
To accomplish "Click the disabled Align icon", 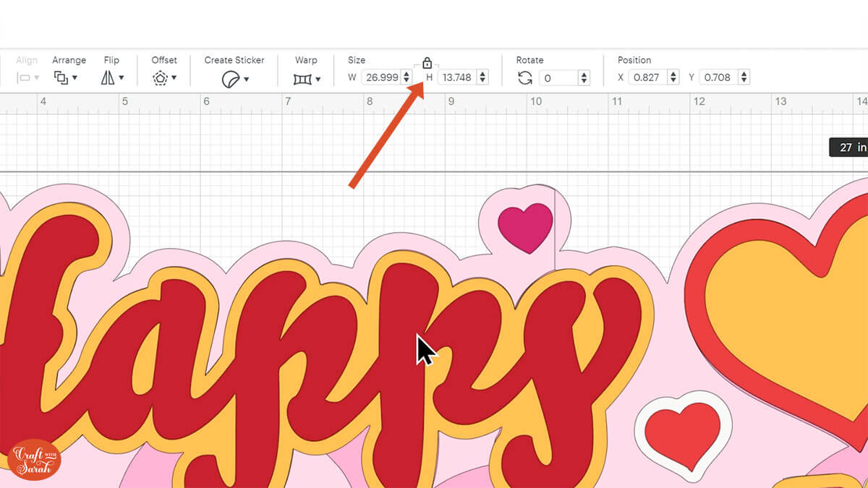I will (22, 77).
